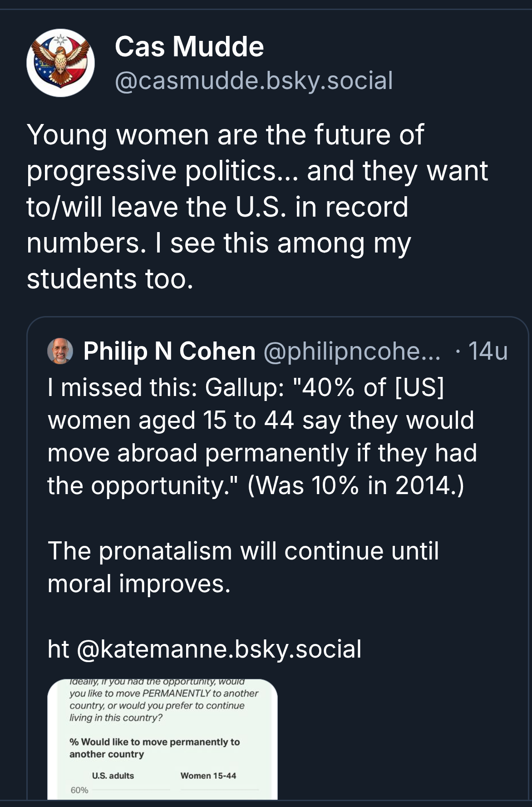Open Cas Mudde's eagle profile avatar
The image size is (532, 807).
pos(60,63)
